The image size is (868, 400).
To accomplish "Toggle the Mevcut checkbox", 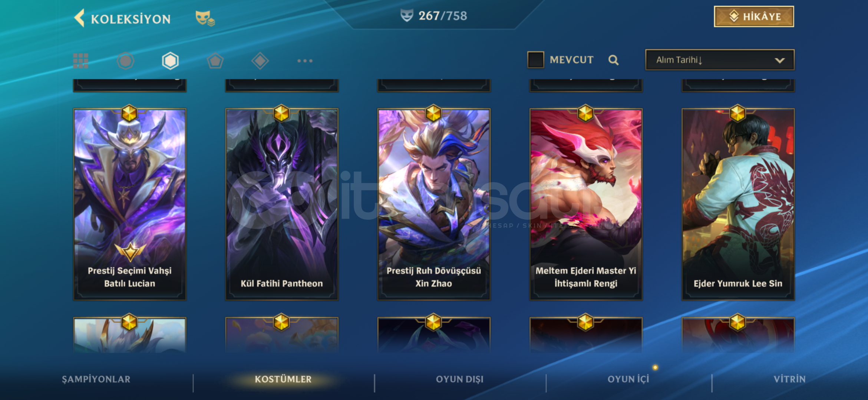I will tap(535, 60).
